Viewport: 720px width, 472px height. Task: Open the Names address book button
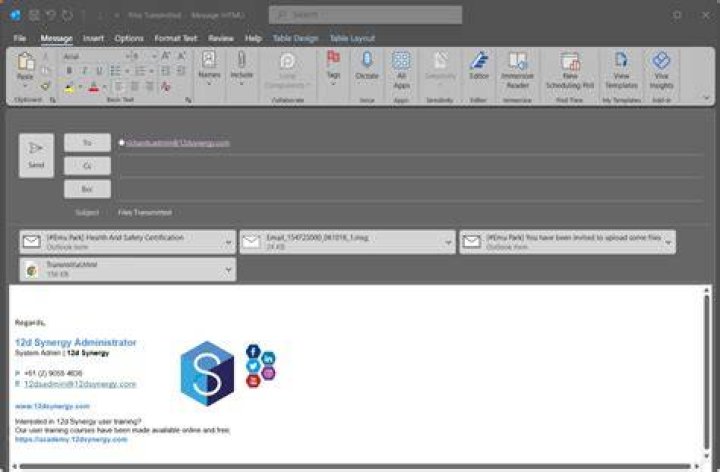pos(209,68)
